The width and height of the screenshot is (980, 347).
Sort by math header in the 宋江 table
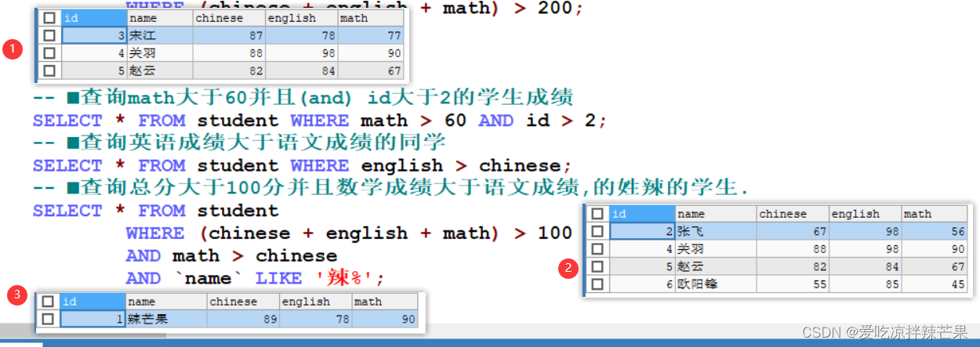pos(371,17)
